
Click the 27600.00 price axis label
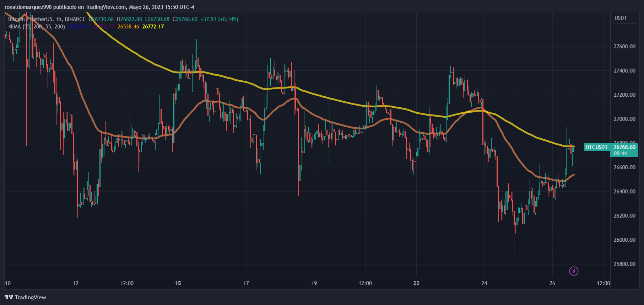(x=624, y=47)
